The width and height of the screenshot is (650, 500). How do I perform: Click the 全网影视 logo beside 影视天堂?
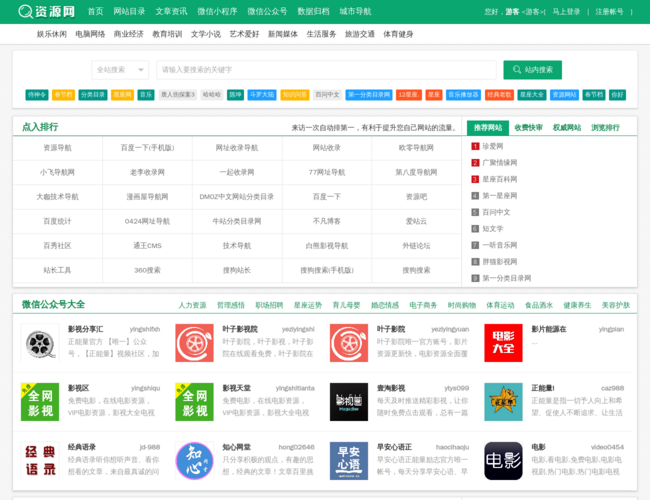pos(194,402)
